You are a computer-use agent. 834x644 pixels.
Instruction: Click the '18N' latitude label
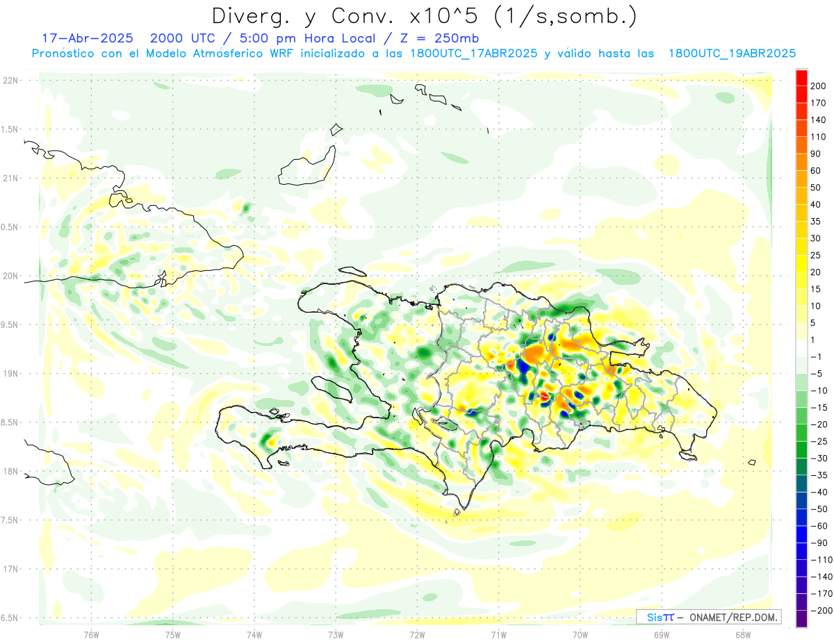point(10,471)
